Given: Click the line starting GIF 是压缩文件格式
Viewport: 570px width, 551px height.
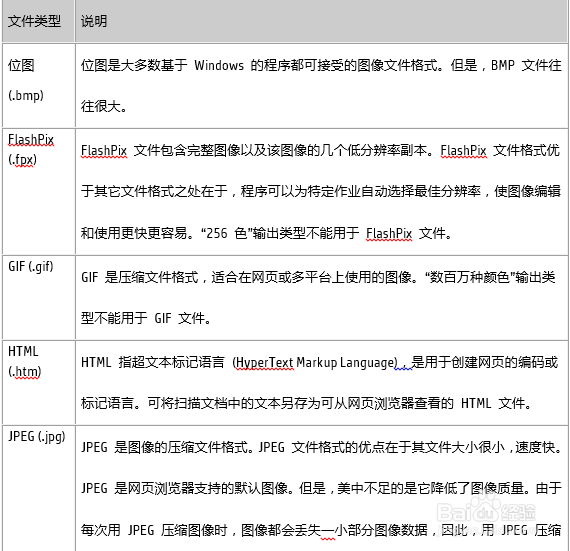Looking at the screenshot, I should point(318,277).
